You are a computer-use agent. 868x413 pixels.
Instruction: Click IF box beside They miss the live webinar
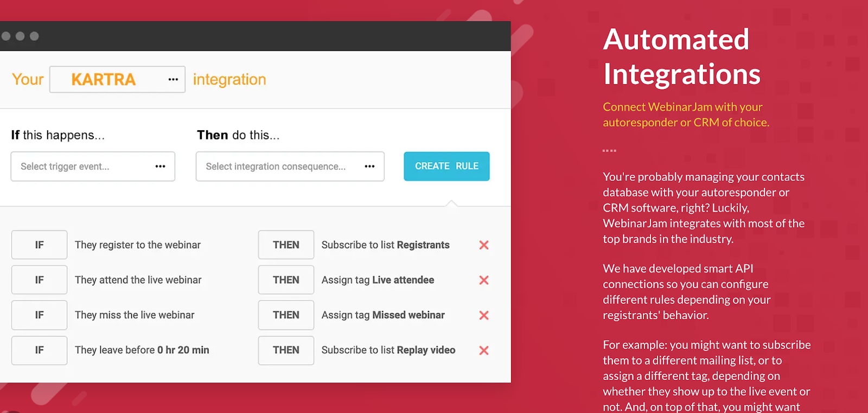[39, 315]
